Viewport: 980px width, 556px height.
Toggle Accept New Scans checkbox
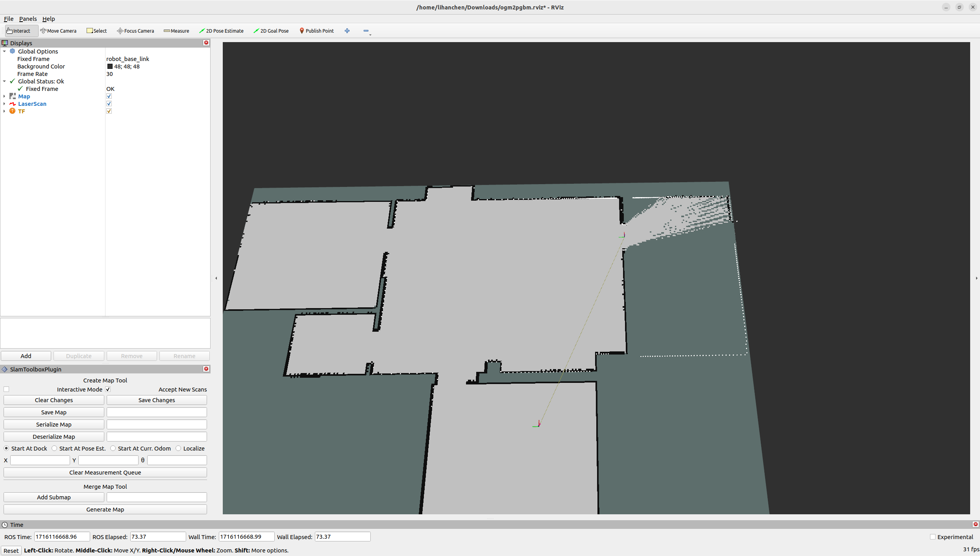pyautogui.click(x=108, y=389)
